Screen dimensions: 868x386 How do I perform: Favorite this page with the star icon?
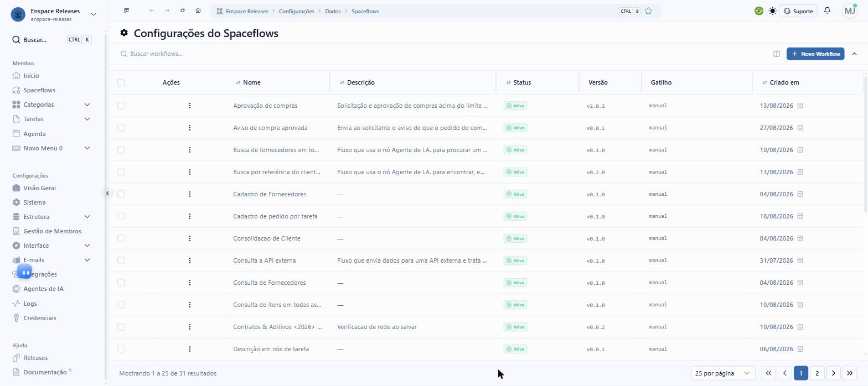pos(649,11)
